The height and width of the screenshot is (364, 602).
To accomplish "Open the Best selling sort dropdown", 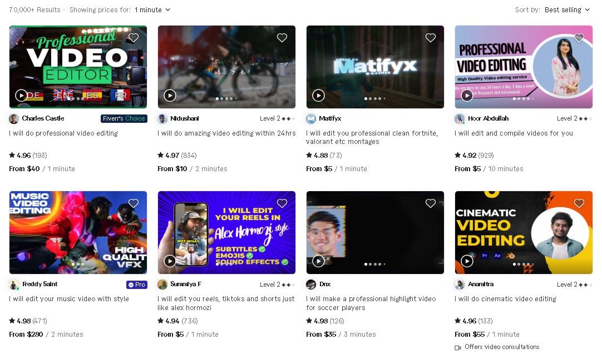I will point(567,9).
